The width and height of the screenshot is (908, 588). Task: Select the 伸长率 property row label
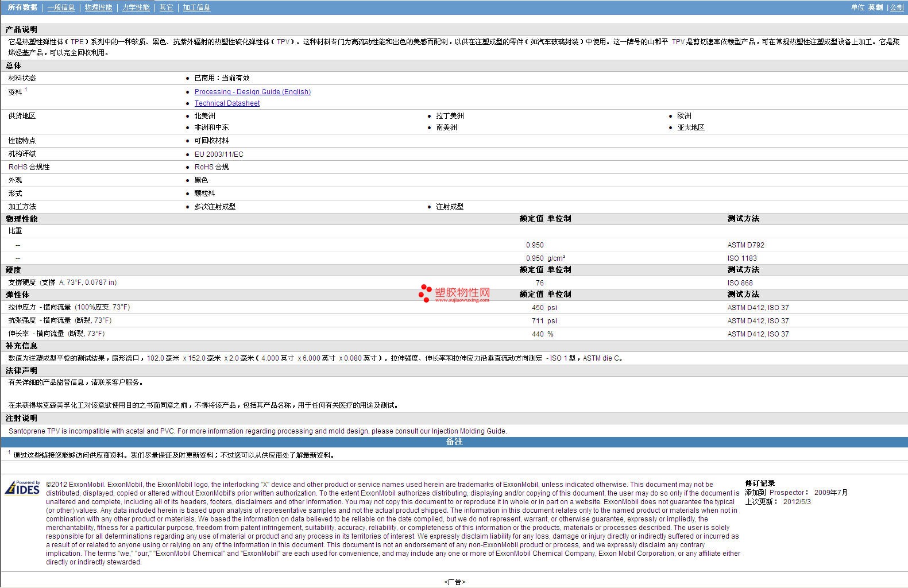click(x=56, y=334)
